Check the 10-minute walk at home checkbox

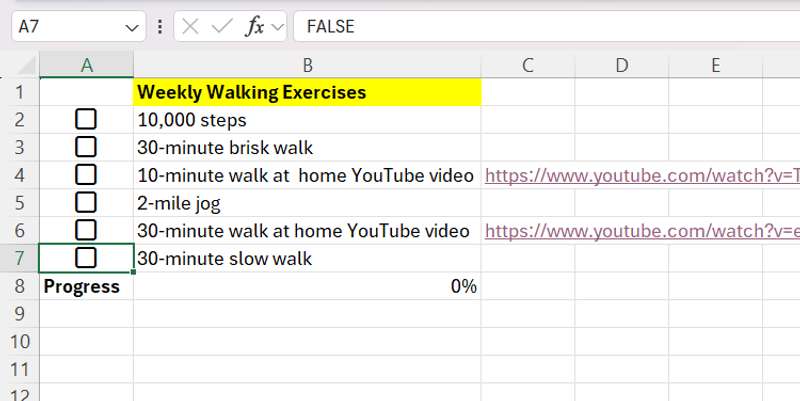click(x=86, y=175)
